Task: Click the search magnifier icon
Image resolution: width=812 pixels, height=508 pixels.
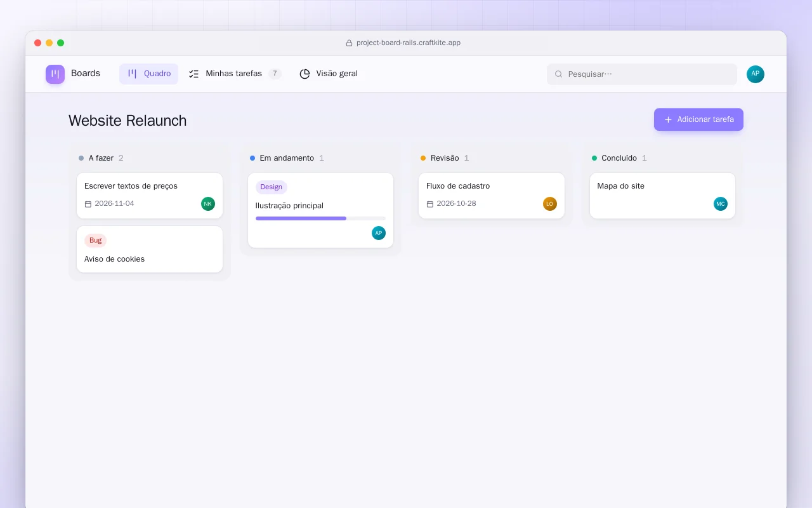Action: pos(559,74)
